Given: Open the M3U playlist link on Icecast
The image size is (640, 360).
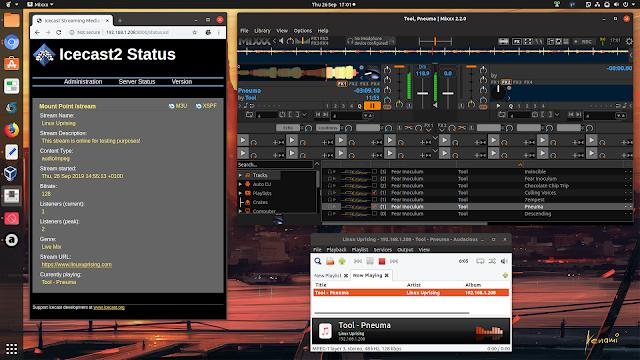Looking at the screenshot, I should coord(178,106).
